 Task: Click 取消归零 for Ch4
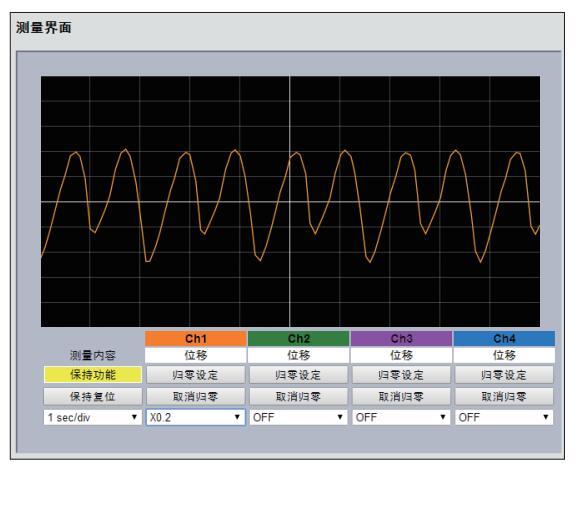[x=504, y=397]
